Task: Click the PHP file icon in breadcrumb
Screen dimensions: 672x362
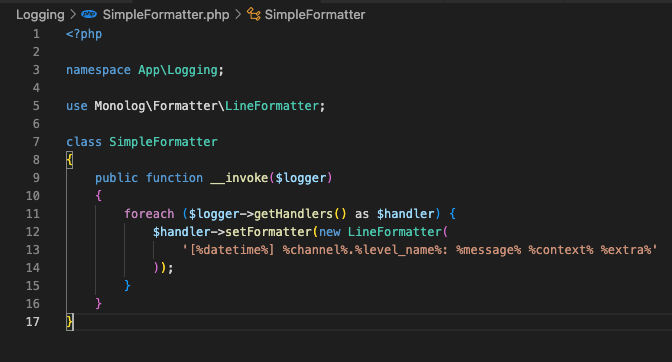Action: click(89, 14)
